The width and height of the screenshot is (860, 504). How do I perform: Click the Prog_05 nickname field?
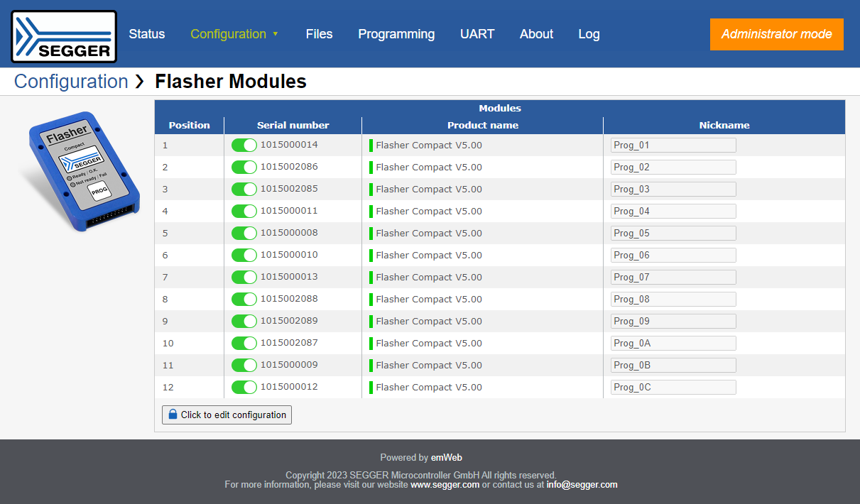pyautogui.click(x=673, y=234)
